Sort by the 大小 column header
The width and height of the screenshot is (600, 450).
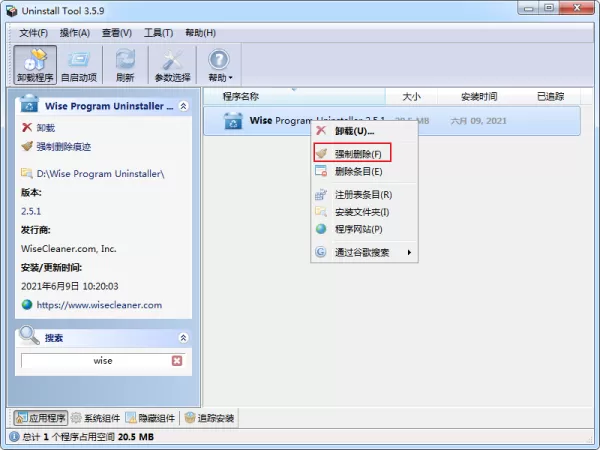pyautogui.click(x=411, y=96)
